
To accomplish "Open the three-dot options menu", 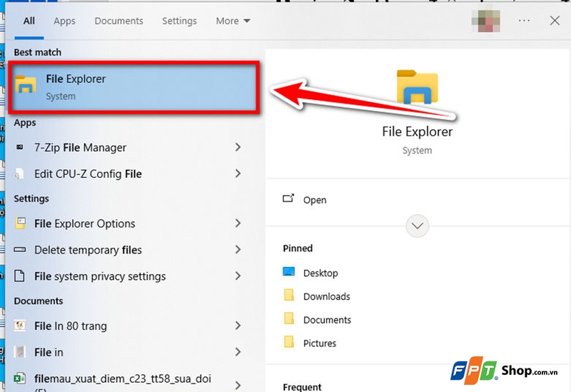I will pyautogui.click(x=525, y=21).
